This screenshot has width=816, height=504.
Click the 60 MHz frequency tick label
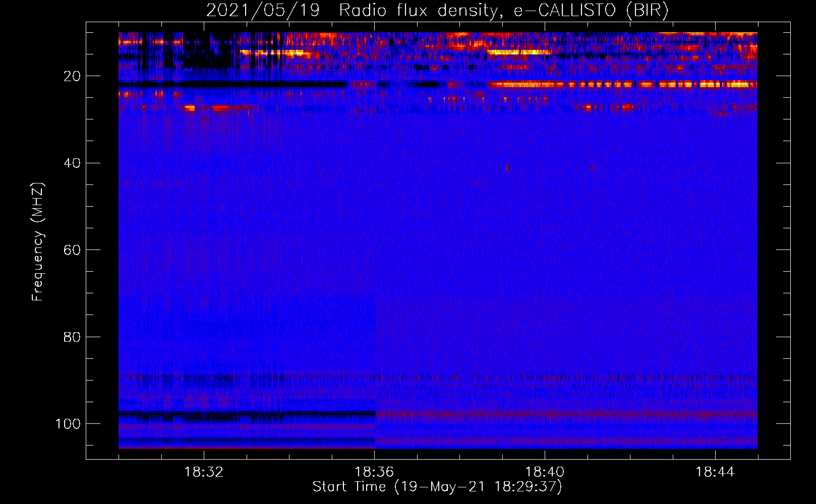[72, 250]
